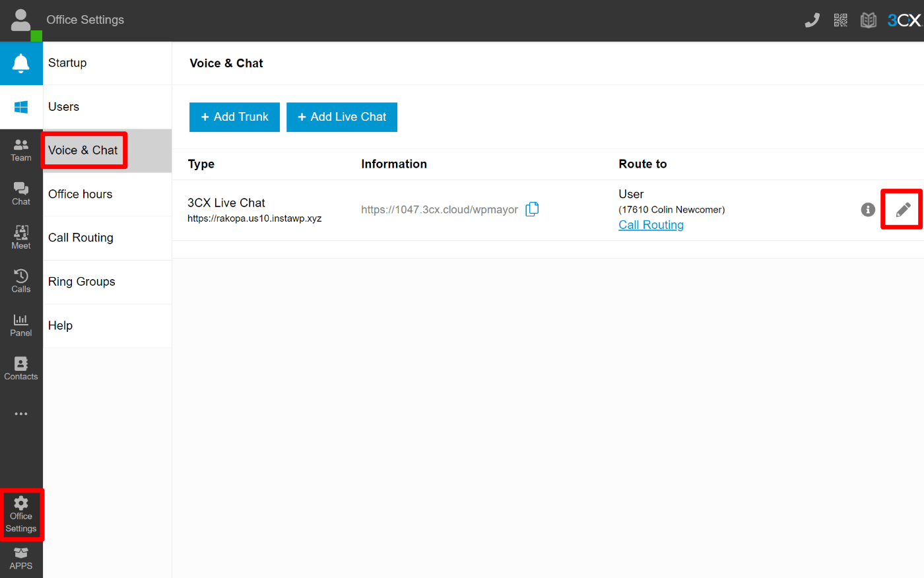Image resolution: width=924 pixels, height=578 pixels.
Task: Open Office Settings gear
Action: pyautogui.click(x=21, y=515)
